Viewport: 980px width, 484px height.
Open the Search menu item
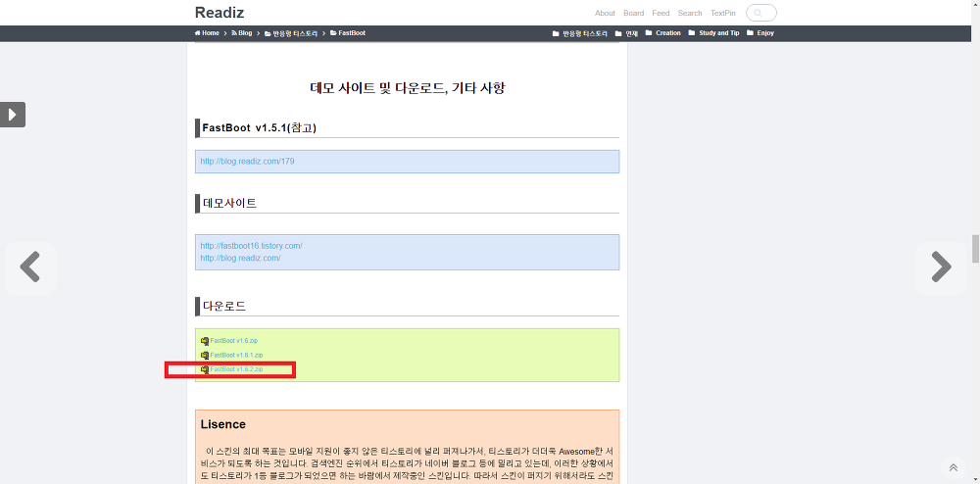[690, 13]
